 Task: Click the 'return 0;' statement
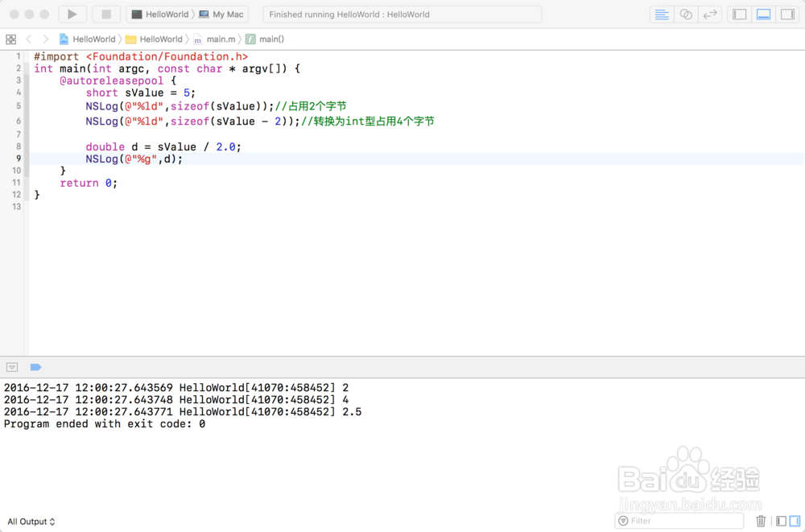click(x=89, y=184)
